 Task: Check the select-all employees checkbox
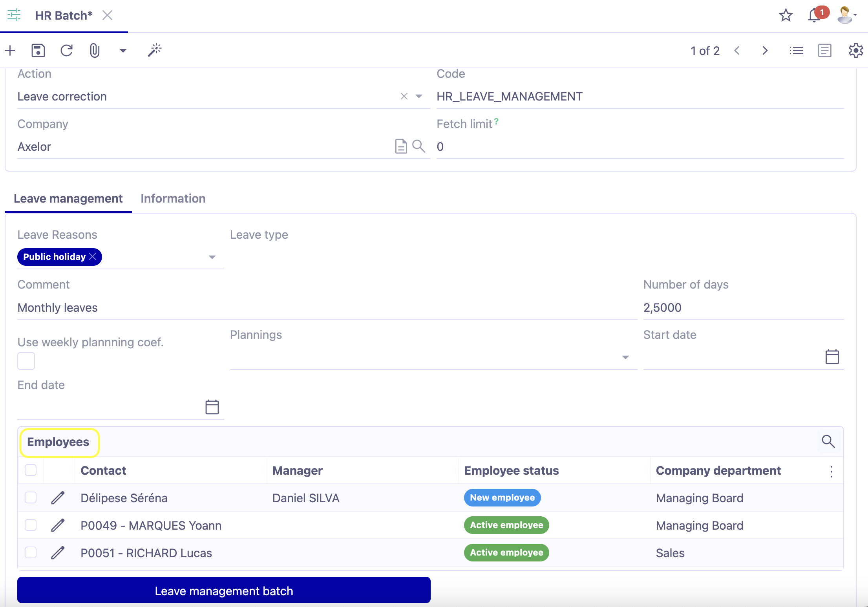[31, 470]
